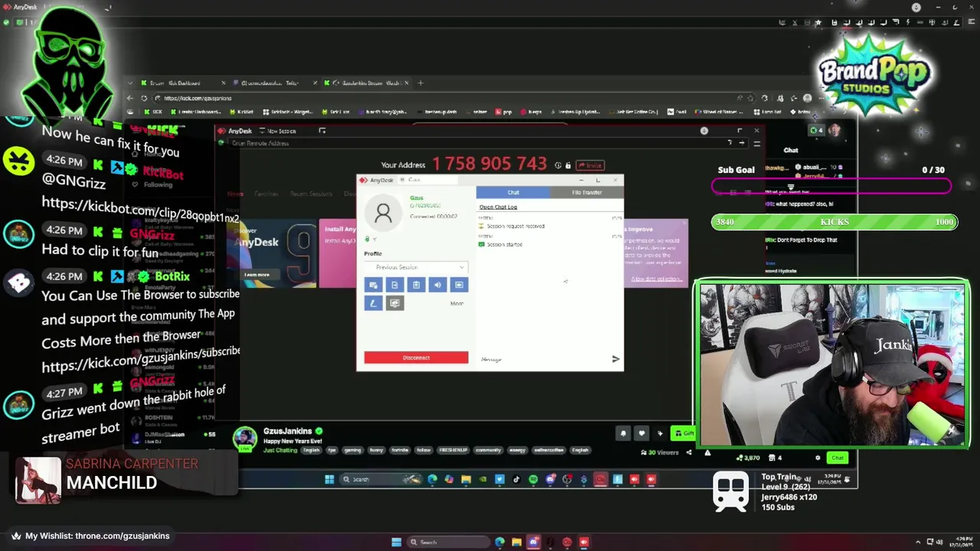
Task: Open the News tab in AnyDesk
Action: coord(235,194)
